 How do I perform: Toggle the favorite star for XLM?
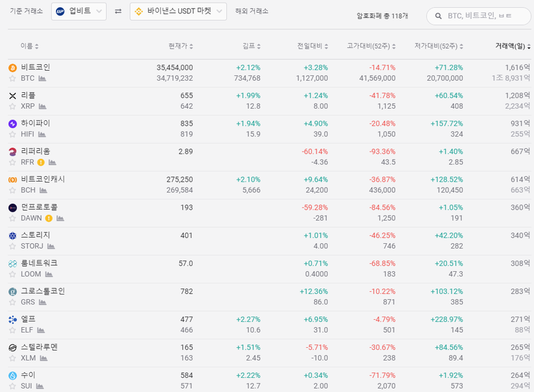[x=13, y=359]
